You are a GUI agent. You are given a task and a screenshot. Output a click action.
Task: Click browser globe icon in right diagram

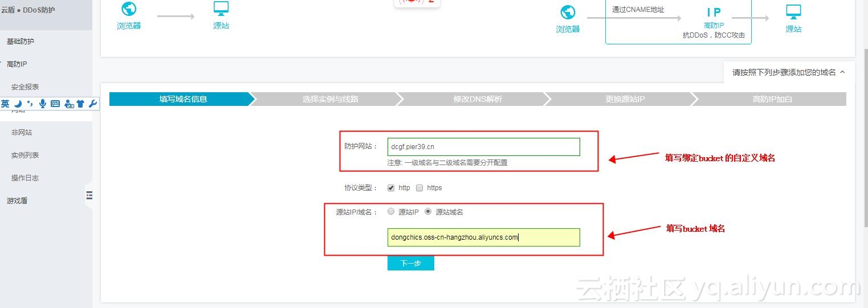tap(568, 13)
